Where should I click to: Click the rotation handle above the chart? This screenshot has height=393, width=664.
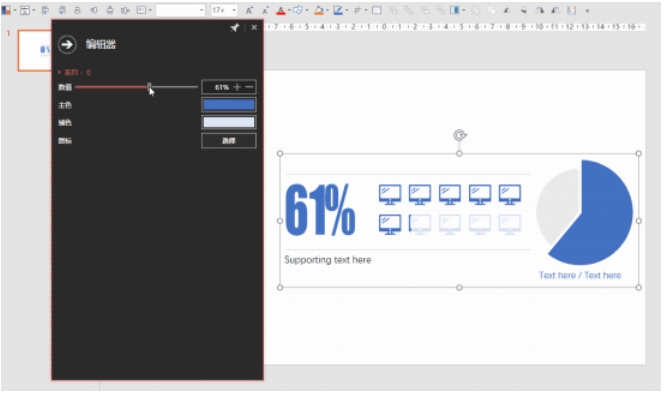pyautogui.click(x=459, y=136)
